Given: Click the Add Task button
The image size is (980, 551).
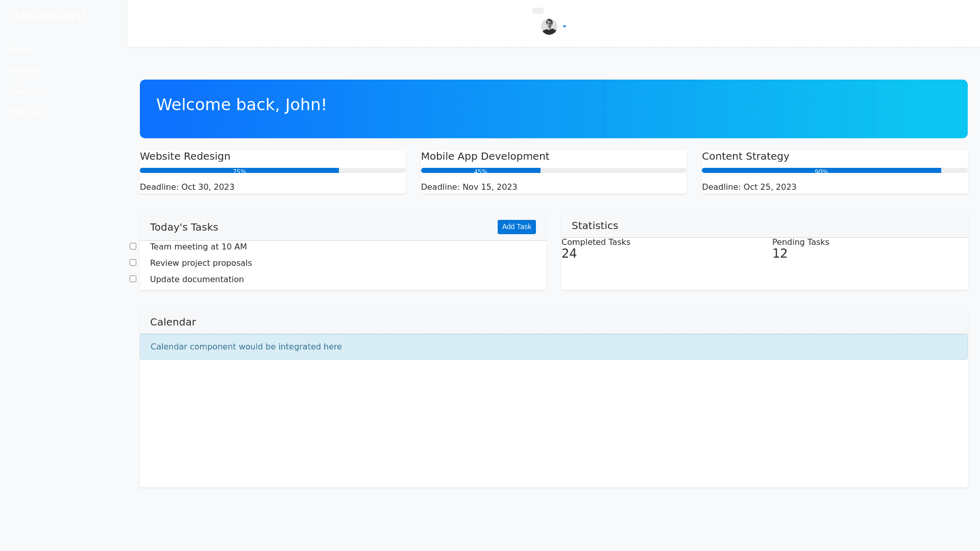Looking at the screenshot, I should coord(517,227).
